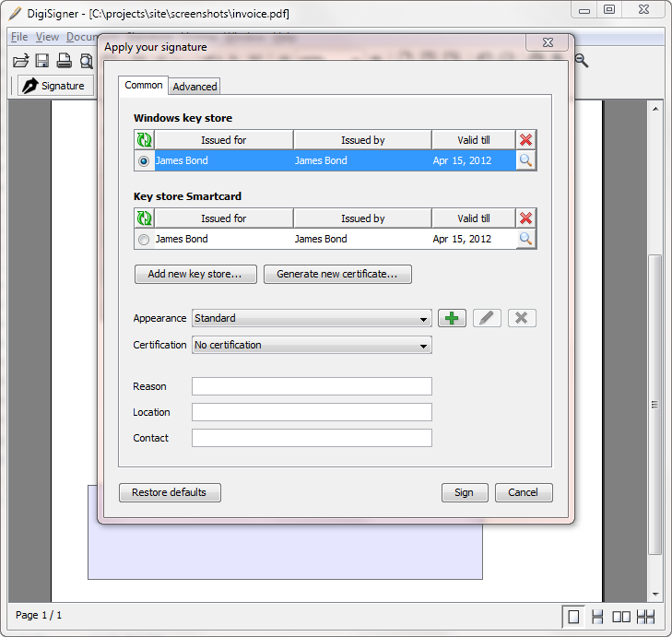
Task: Click the Page 1 / 1 status text
Action: coord(39,615)
